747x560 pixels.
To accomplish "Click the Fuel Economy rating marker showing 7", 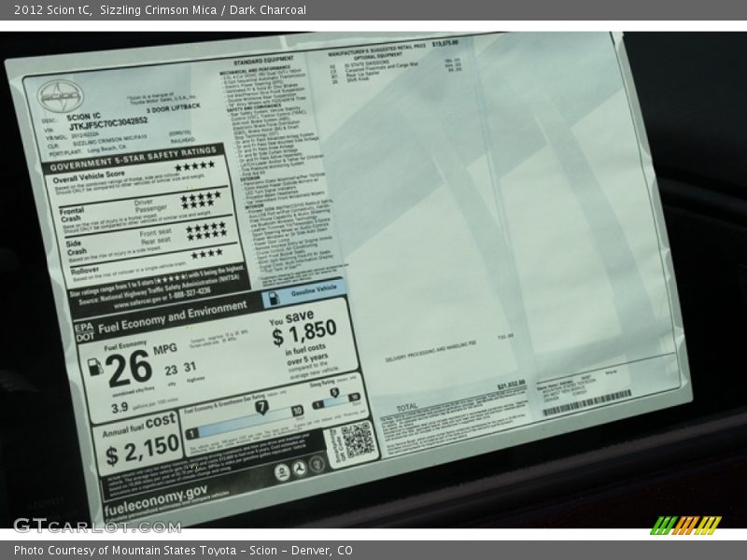I will [261, 407].
